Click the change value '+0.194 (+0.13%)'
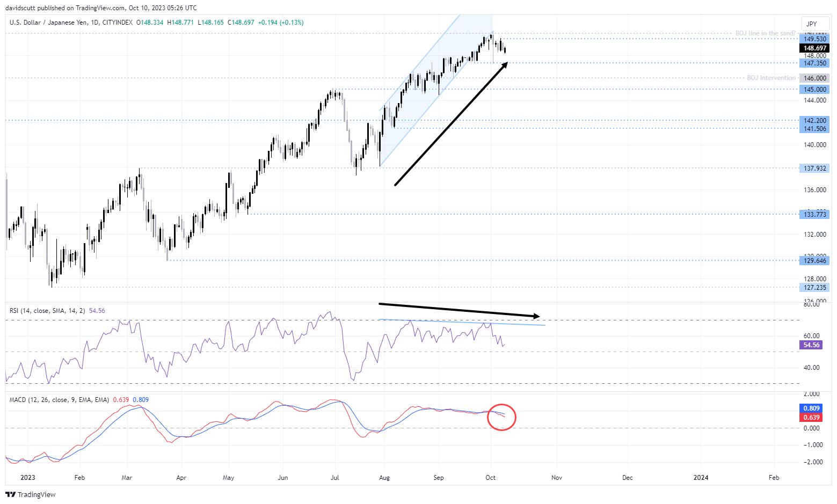The width and height of the screenshot is (837, 504). pyautogui.click(x=281, y=23)
